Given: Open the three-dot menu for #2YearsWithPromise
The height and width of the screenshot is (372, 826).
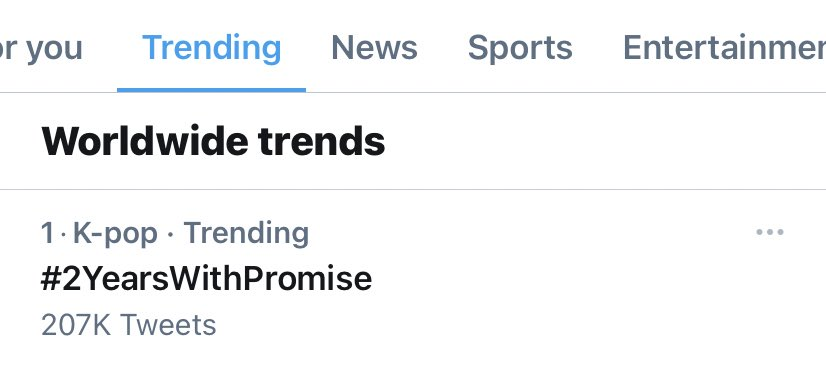Looking at the screenshot, I should [770, 232].
